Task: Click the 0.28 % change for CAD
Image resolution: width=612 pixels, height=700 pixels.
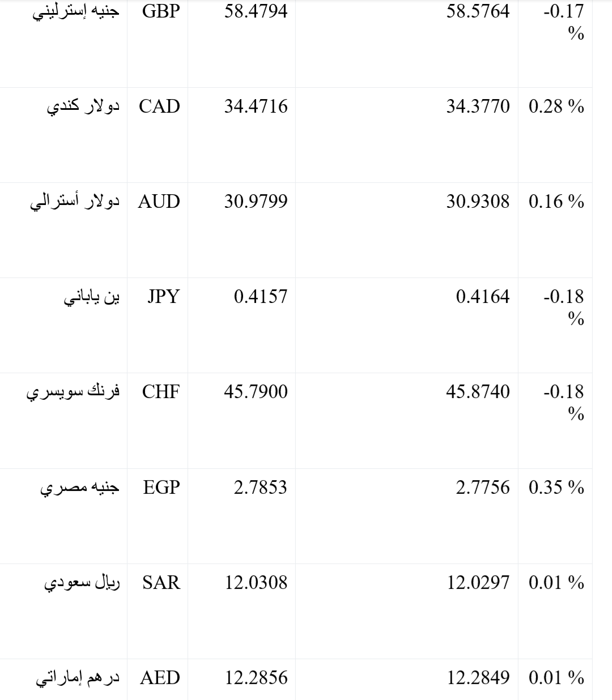Action: (x=556, y=106)
